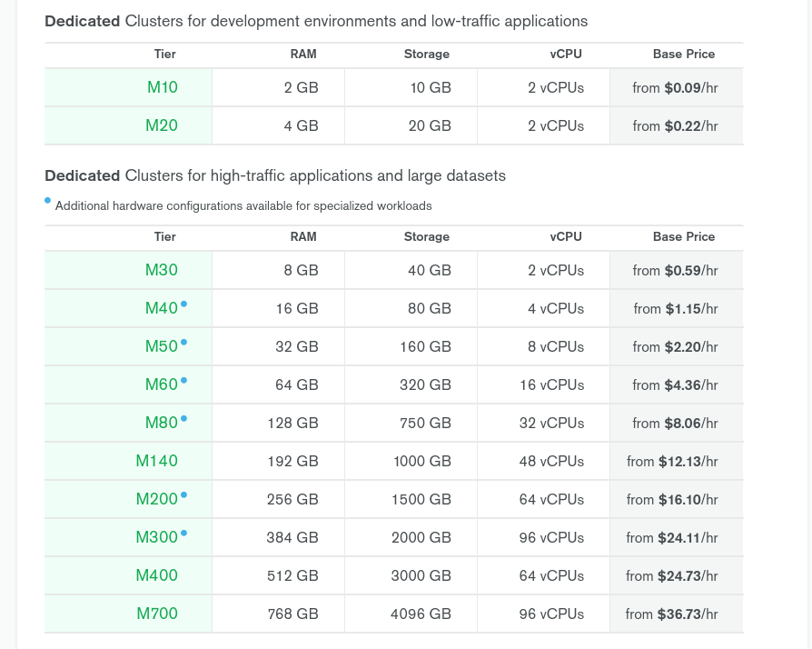Click the blue dot next to M60
Image resolution: width=812 pixels, height=649 pixels.
pyautogui.click(x=183, y=381)
